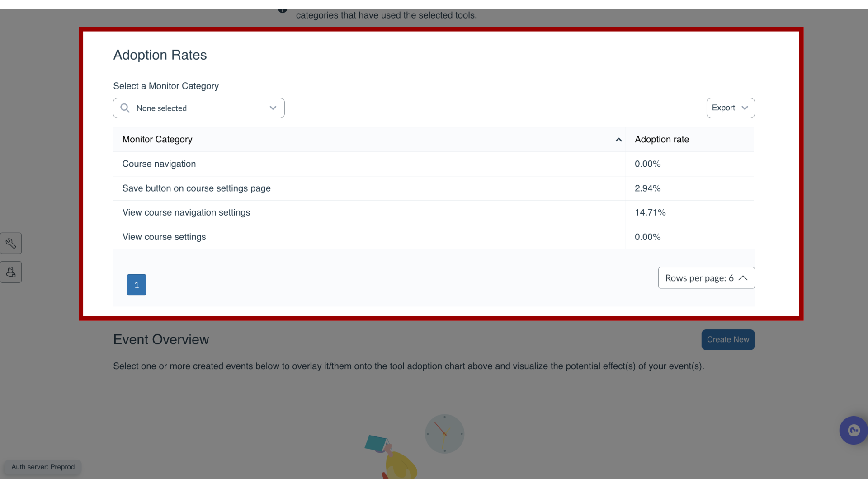Click page 1 pagination button
868x488 pixels.
[136, 284]
